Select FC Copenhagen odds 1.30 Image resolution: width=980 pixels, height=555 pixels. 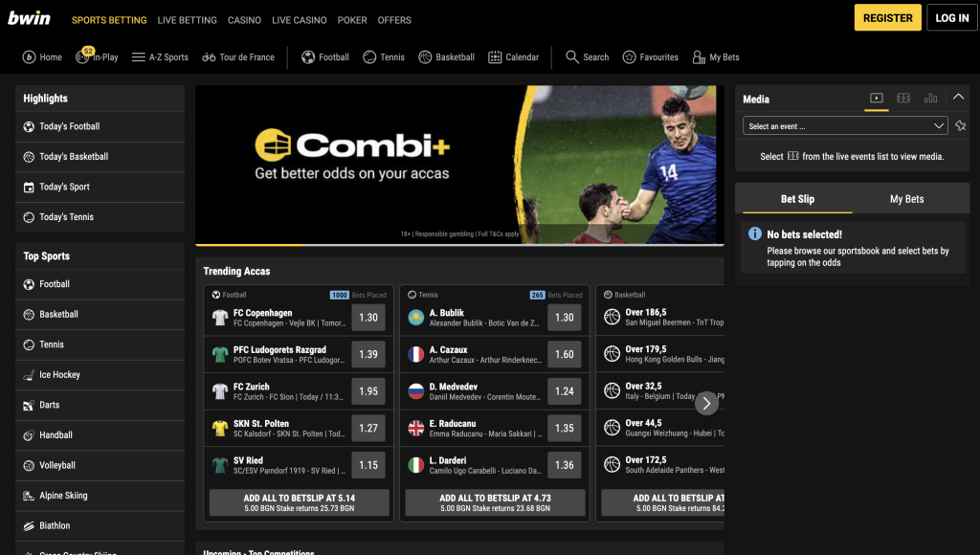coord(368,318)
